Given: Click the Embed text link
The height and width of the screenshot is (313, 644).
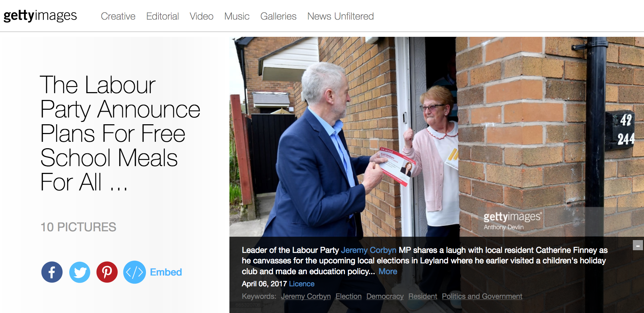Looking at the screenshot, I should tap(166, 272).
